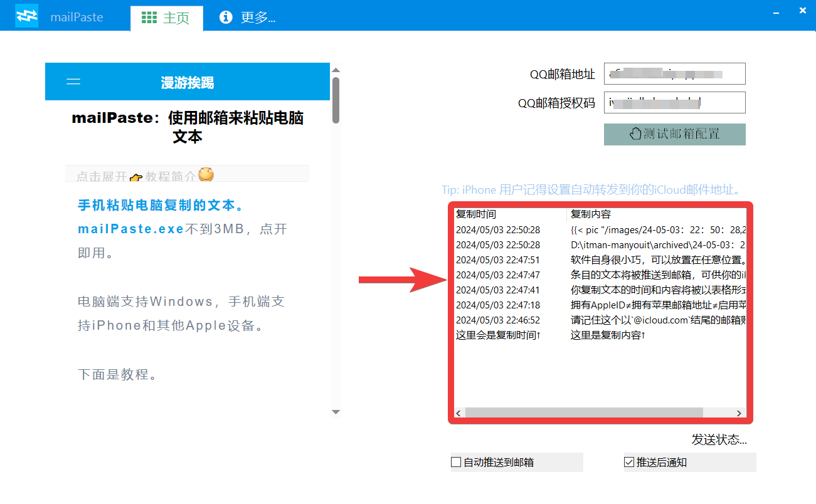The height and width of the screenshot is (504, 816).
Task: Click the right arrow of list scrollbar
Action: pos(739,413)
